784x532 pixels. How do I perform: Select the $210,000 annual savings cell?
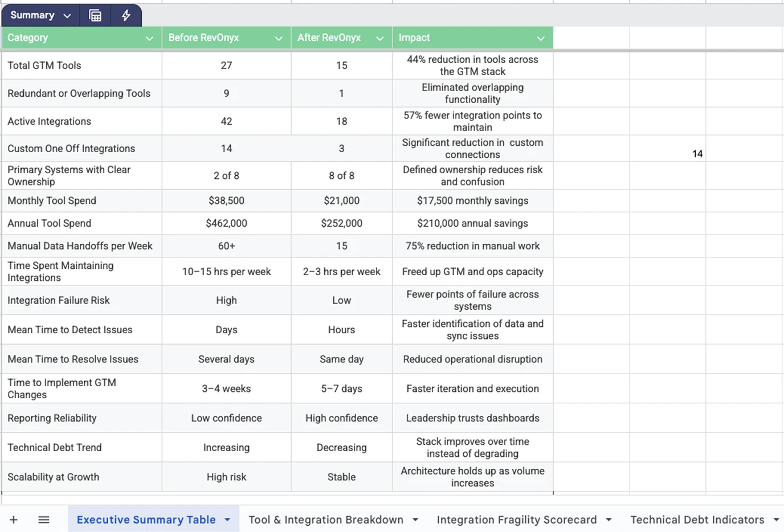coord(472,223)
